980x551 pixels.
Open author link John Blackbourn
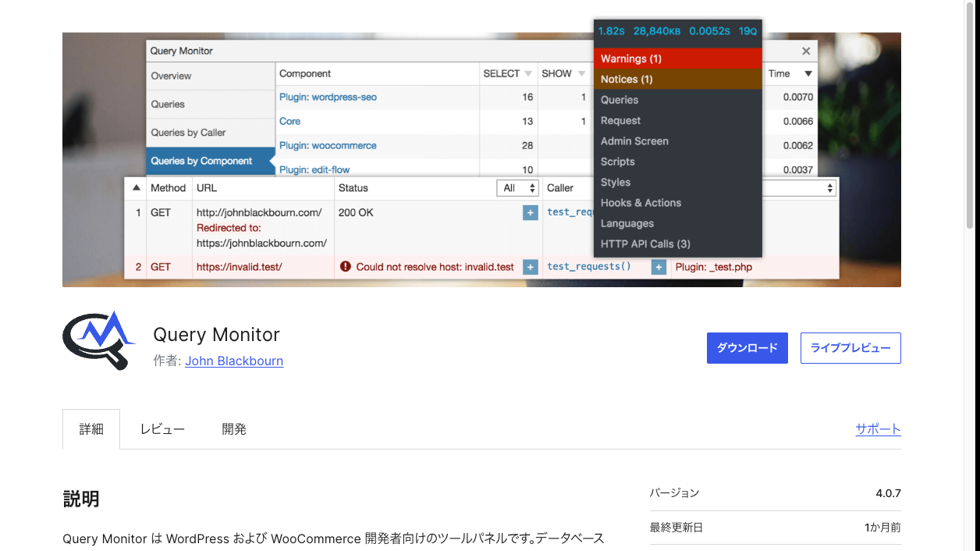[234, 361]
